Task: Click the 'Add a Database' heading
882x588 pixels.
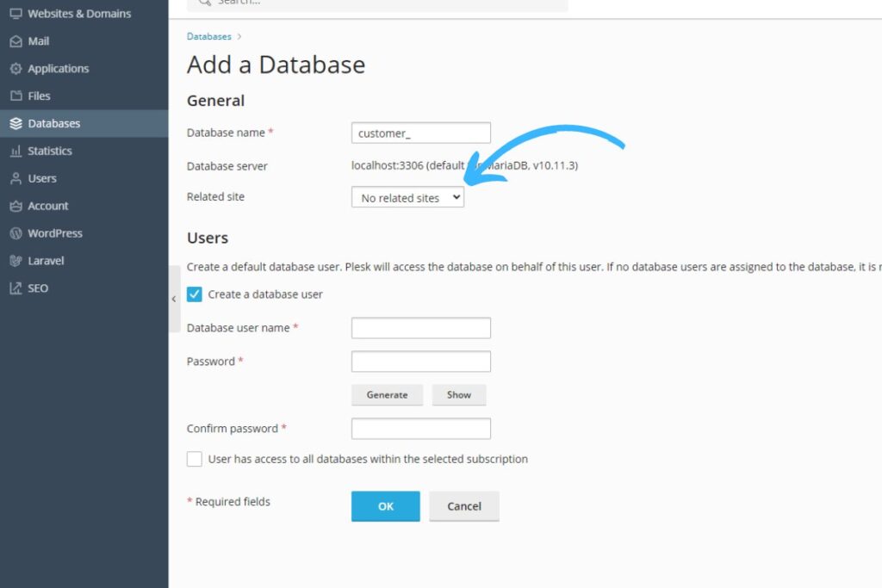Action: coord(276,65)
